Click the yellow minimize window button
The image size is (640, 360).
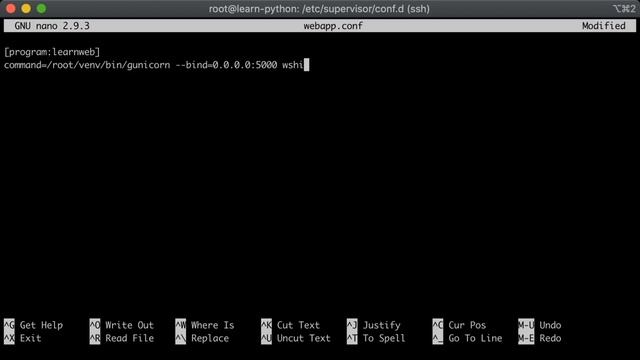[26, 9]
